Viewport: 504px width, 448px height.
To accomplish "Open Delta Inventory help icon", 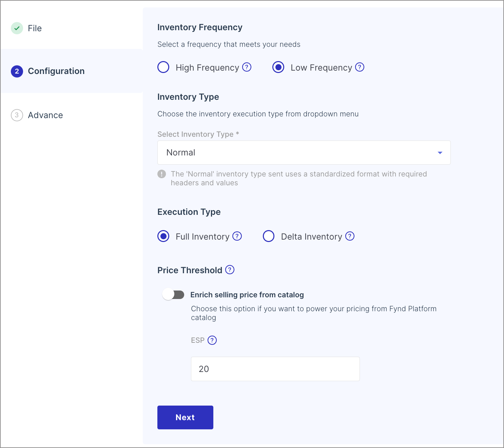I will point(350,236).
